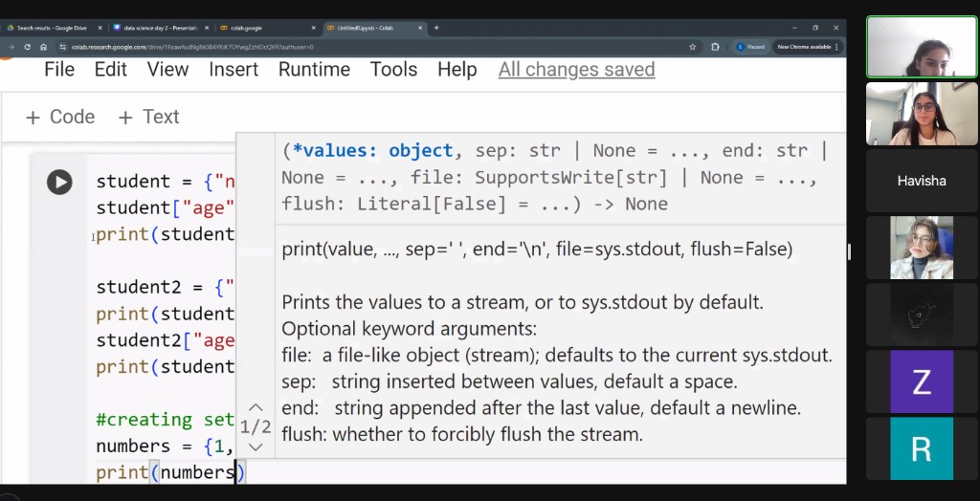Click the 'file: a file-like object' line
This screenshot has width=980, height=501.
(x=557, y=356)
